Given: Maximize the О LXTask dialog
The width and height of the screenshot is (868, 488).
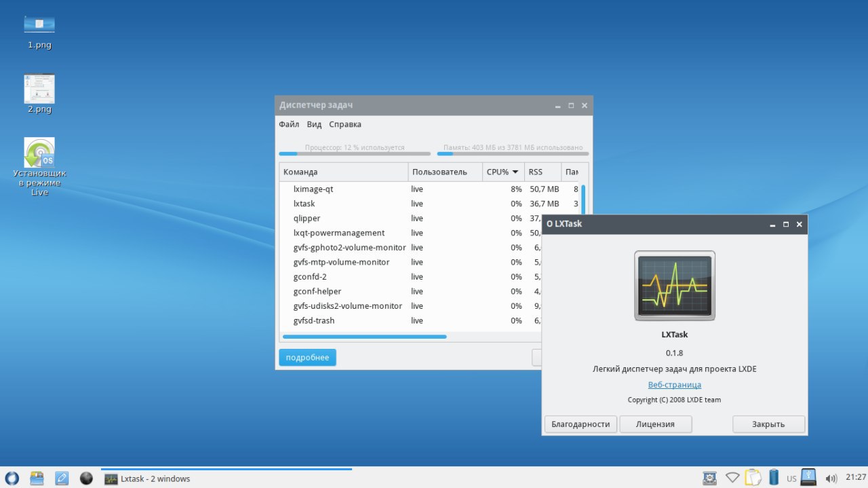Looking at the screenshot, I should (x=786, y=224).
